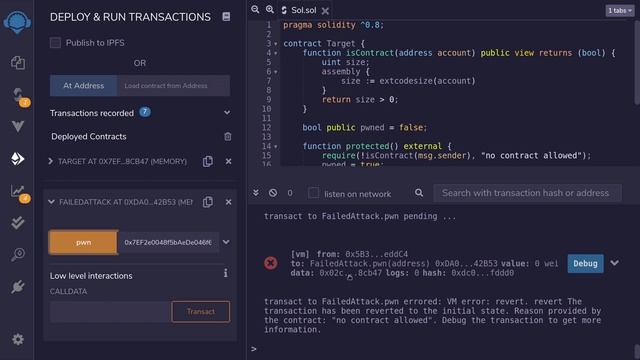Open the File explorer sidebar icon
The height and width of the screenshot is (360, 640).
tap(18, 63)
